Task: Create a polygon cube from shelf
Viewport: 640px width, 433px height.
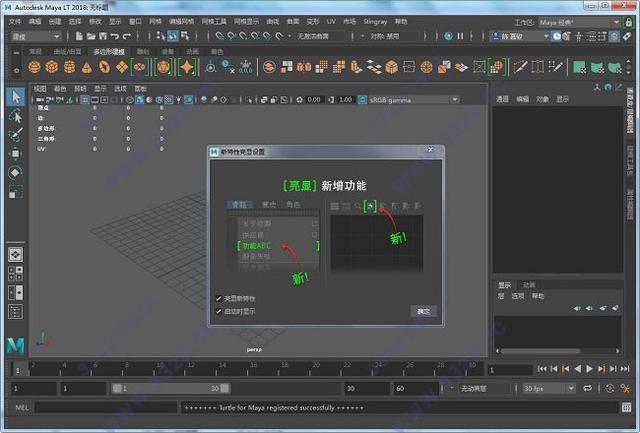Action: point(52,67)
